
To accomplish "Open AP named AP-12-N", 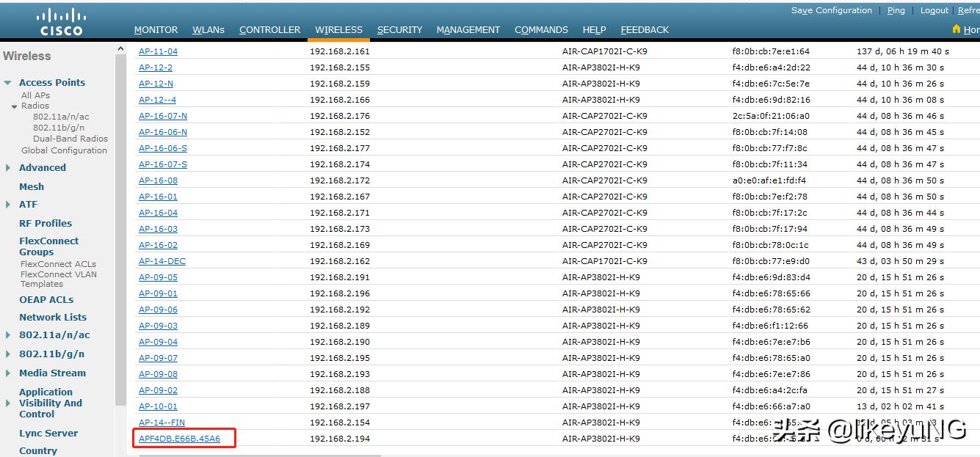I will coord(156,84).
